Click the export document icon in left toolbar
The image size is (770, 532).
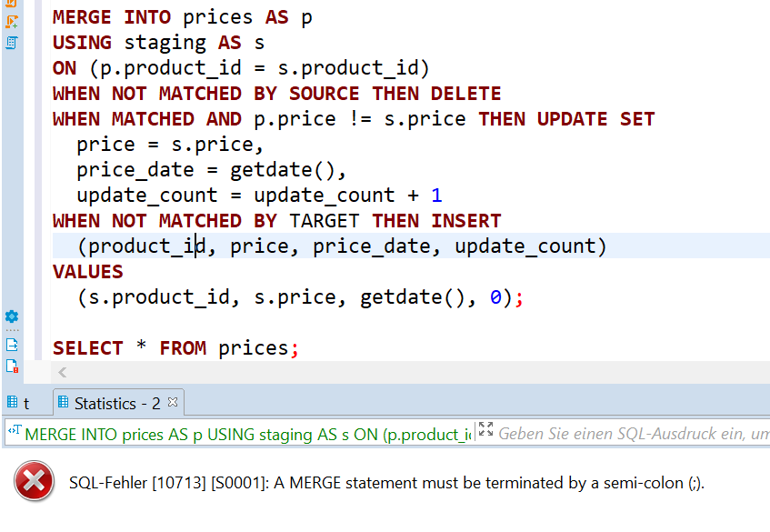(x=12, y=344)
